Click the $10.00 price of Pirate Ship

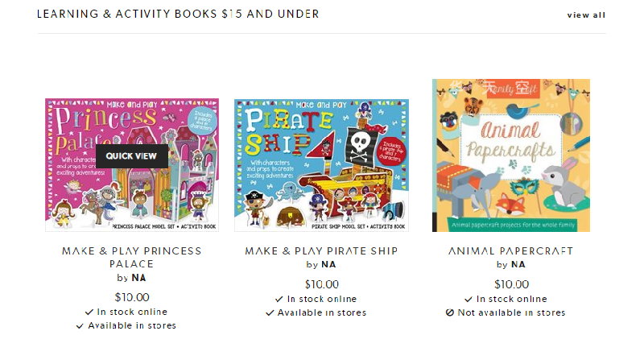(321, 284)
